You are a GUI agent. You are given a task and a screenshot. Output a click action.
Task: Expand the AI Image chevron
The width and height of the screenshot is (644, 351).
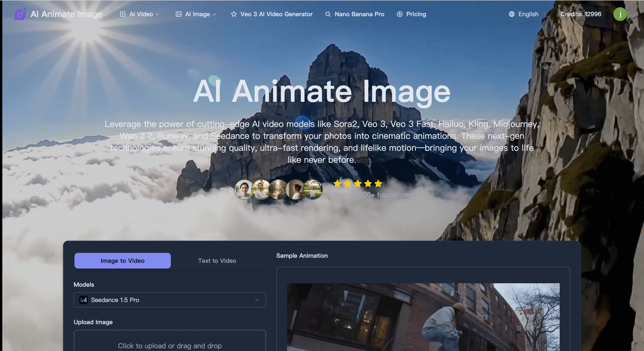pos(214,14)
